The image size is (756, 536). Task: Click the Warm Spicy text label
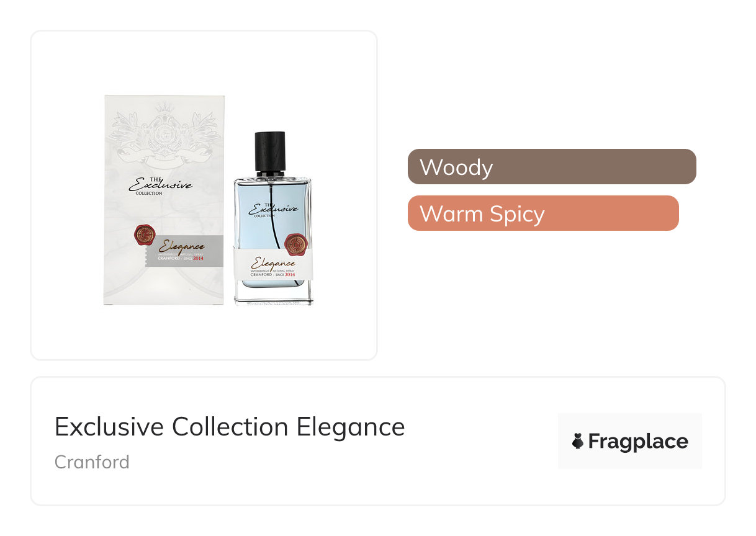(x=482, y=214)
